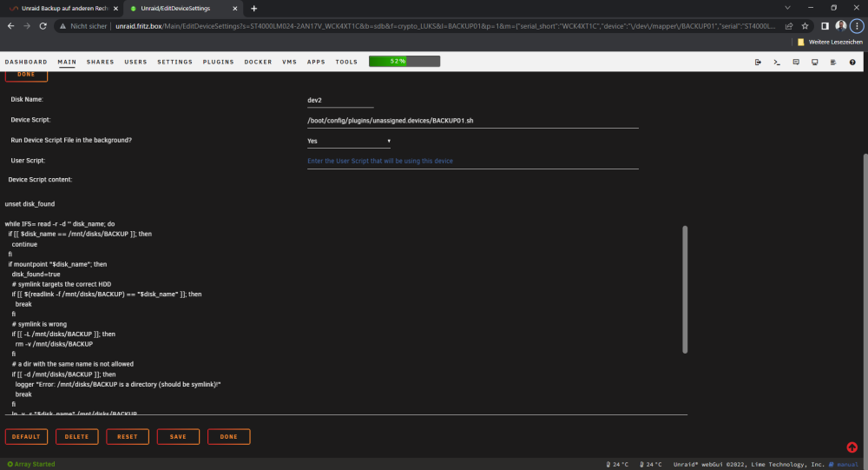
Task: Click the 'while IFS= read' script line
Action: coord(60,224)
